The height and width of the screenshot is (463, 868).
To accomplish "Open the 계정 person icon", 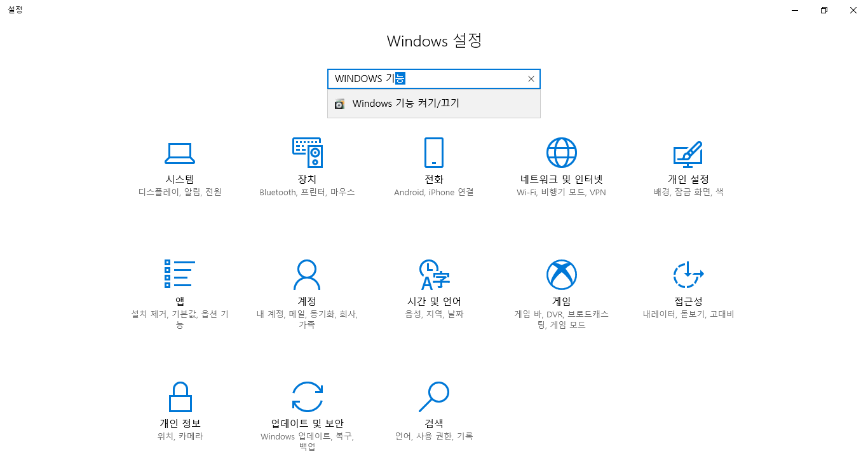I will tap(307, 274).
